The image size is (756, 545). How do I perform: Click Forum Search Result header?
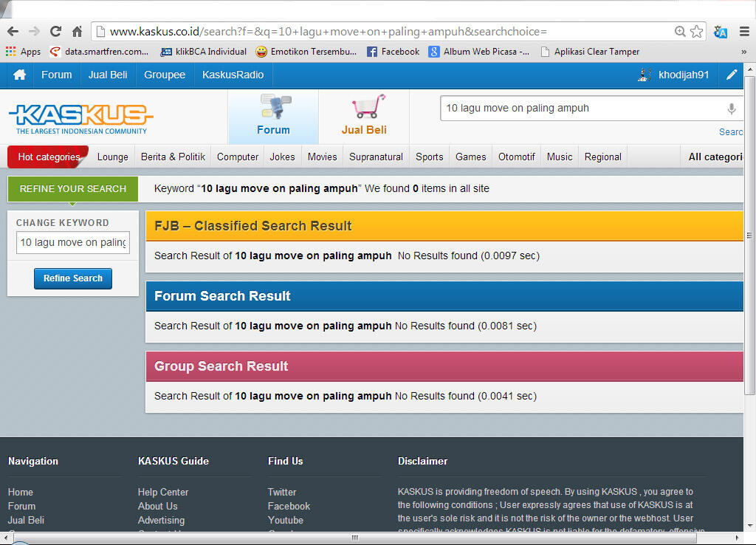tap(444, 296)
